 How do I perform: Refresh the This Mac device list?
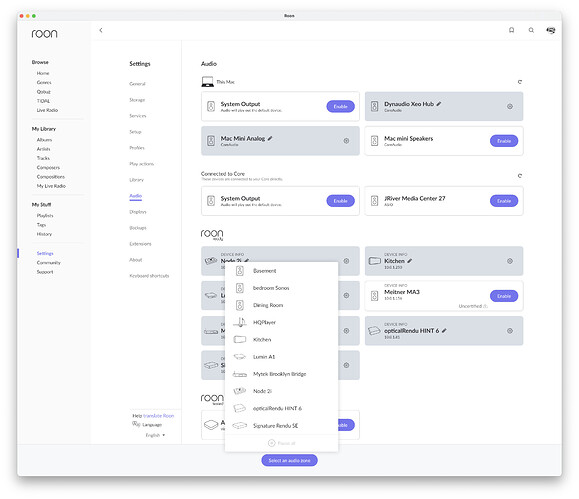tap(520, 82)
